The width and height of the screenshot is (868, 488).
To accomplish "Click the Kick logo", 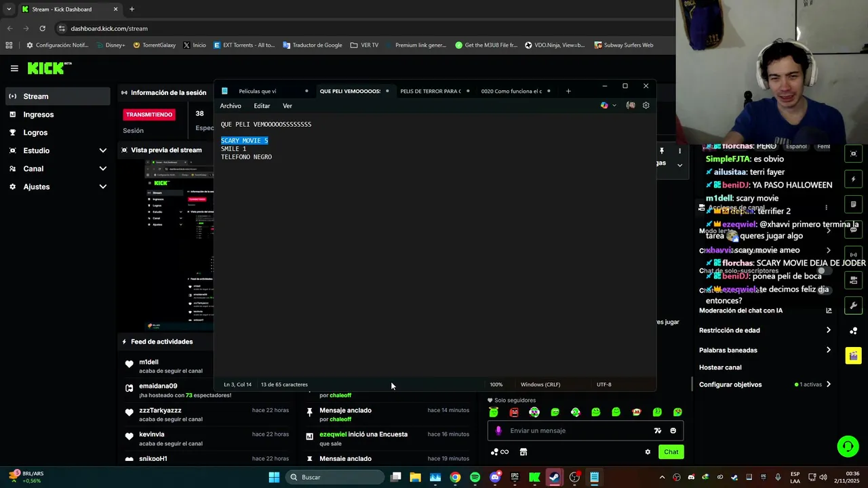I will point(49,68).
